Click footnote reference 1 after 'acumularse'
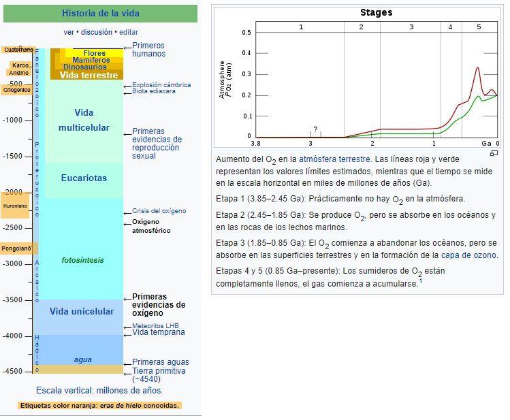The height and width of the screenshot is (420, 510). 421,281
